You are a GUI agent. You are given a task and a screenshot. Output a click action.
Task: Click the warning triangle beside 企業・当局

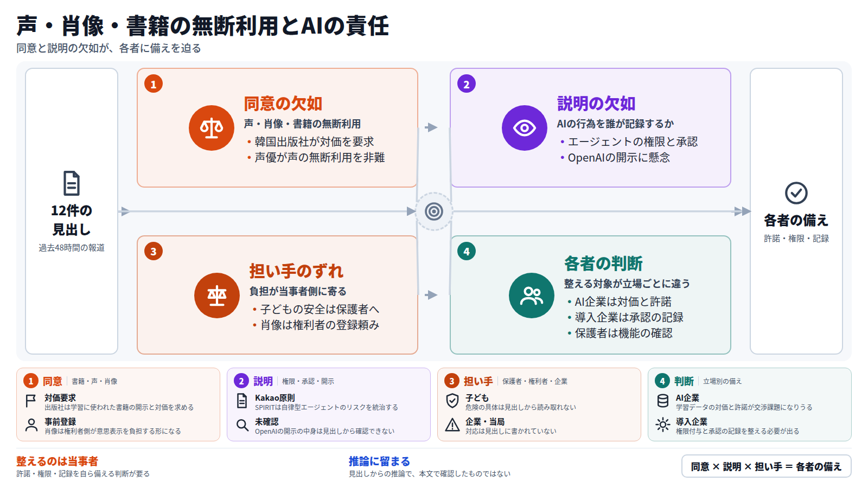(452, 425)
